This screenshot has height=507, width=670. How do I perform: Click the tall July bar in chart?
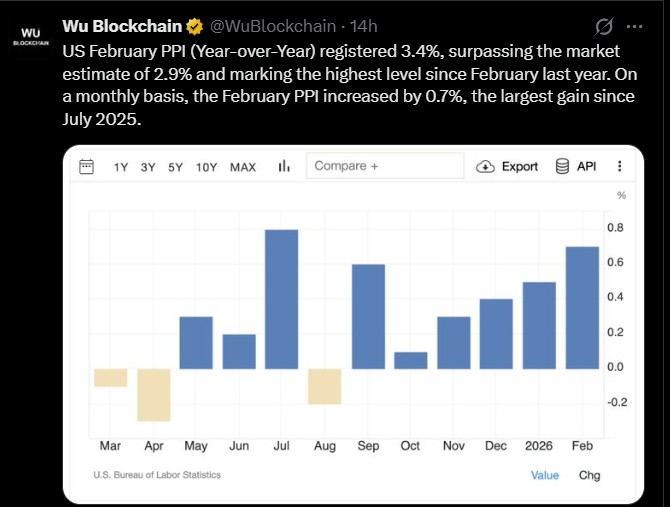282,299
